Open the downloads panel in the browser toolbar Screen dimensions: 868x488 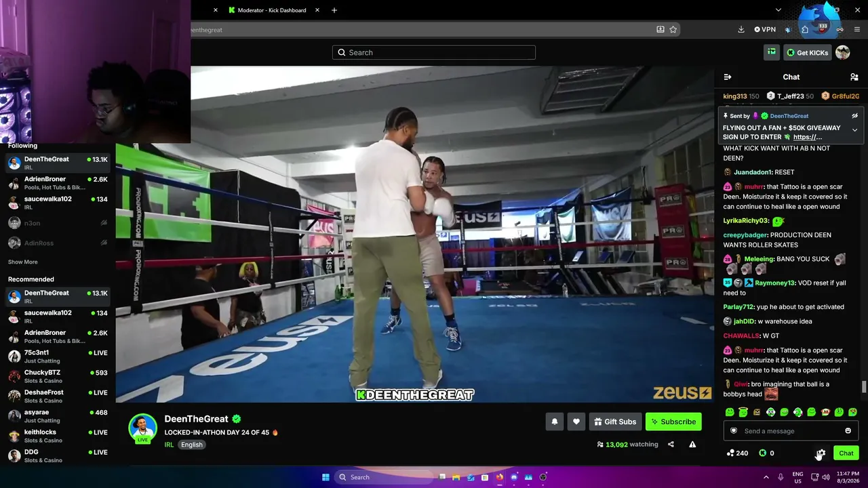(x=741, y=30)
